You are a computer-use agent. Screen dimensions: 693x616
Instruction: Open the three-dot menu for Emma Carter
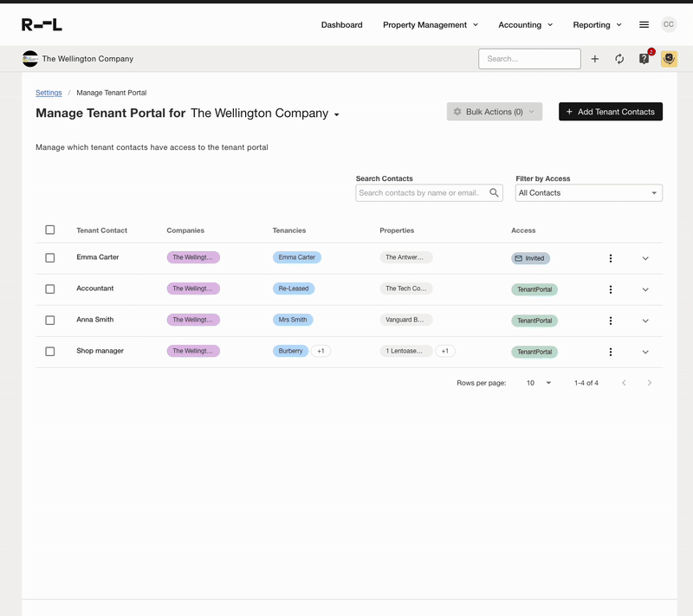[611, 258]
